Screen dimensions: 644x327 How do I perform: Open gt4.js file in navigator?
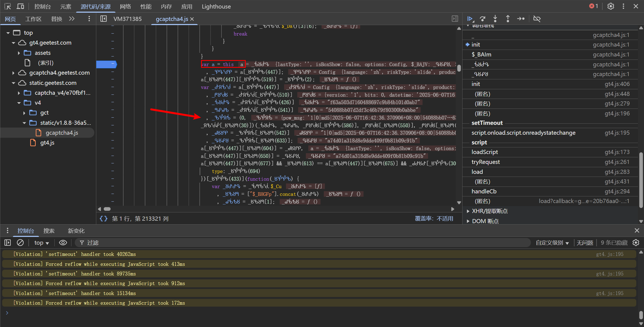(x=47, y=143)
